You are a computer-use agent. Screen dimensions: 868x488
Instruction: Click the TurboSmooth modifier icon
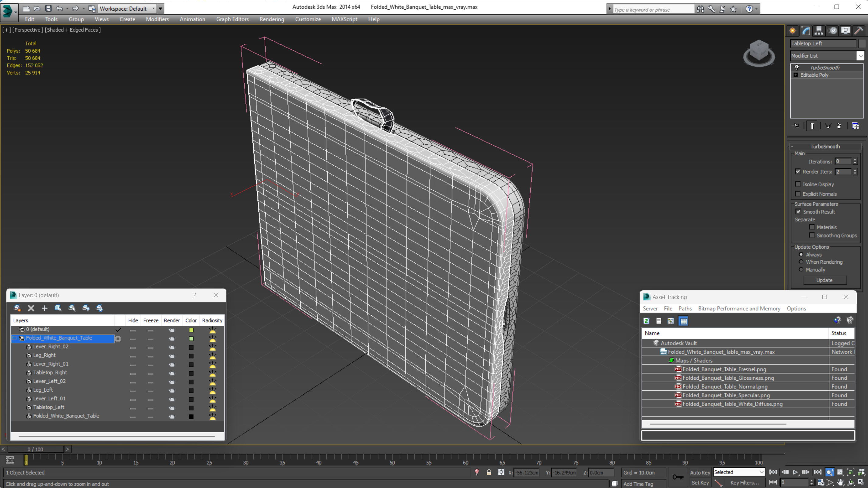point(797,67)
